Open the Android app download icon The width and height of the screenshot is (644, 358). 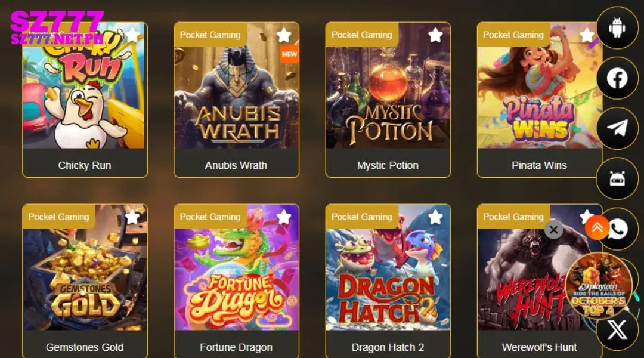click(x=617, y=28)
